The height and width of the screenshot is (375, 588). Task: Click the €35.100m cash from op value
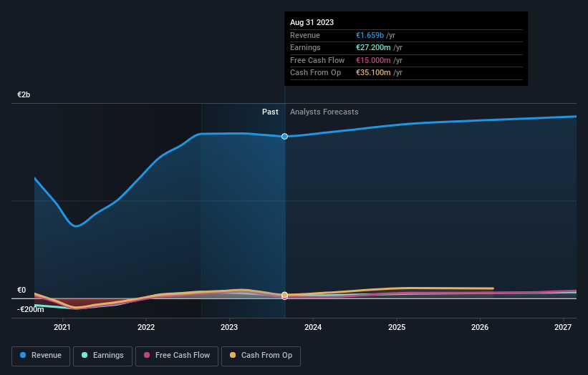click(x=373, y=73)
